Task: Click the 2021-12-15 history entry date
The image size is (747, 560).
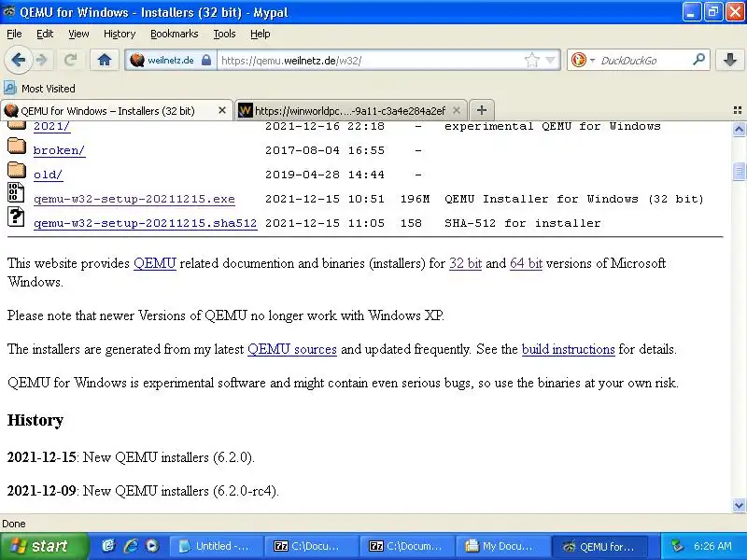Action: point(41,457)
